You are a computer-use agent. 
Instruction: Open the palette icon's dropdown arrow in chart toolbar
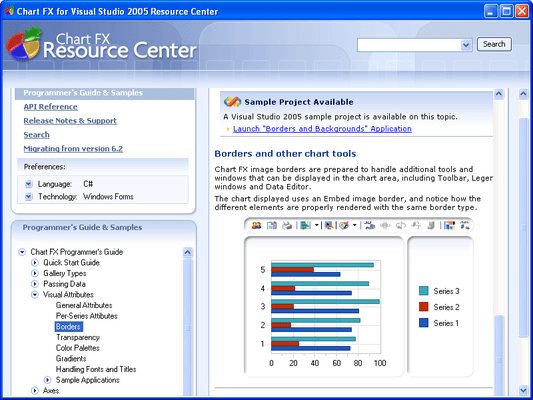tap(355, 225)
